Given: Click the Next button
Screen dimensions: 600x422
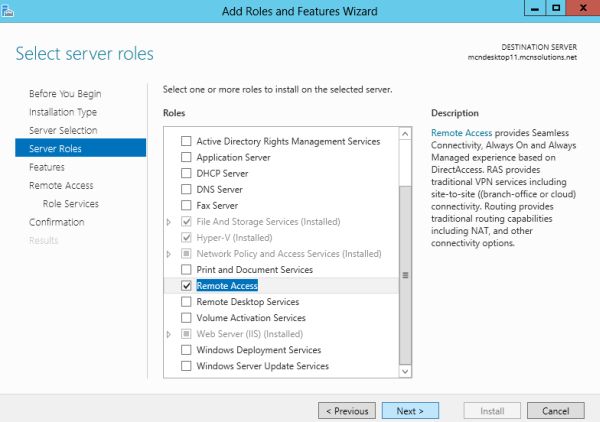Looking at the screenshot, I should click(x=410, y=410).
